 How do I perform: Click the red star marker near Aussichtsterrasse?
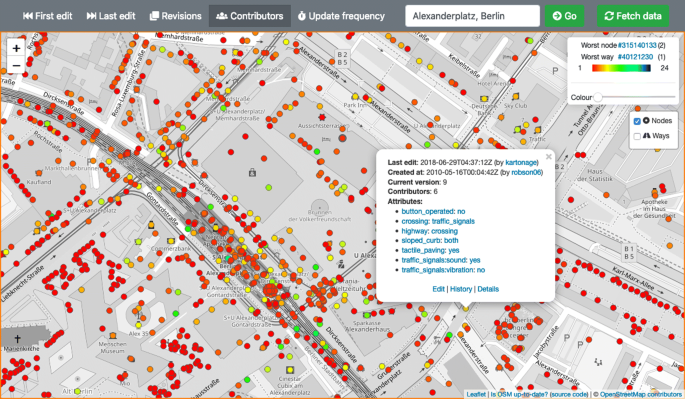click(x=322, y=117)
